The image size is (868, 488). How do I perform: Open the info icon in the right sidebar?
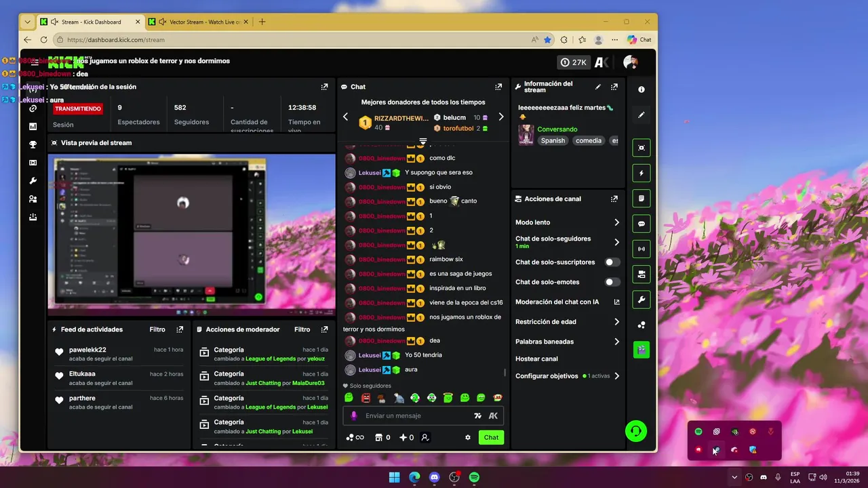click(x=642, y=89)
